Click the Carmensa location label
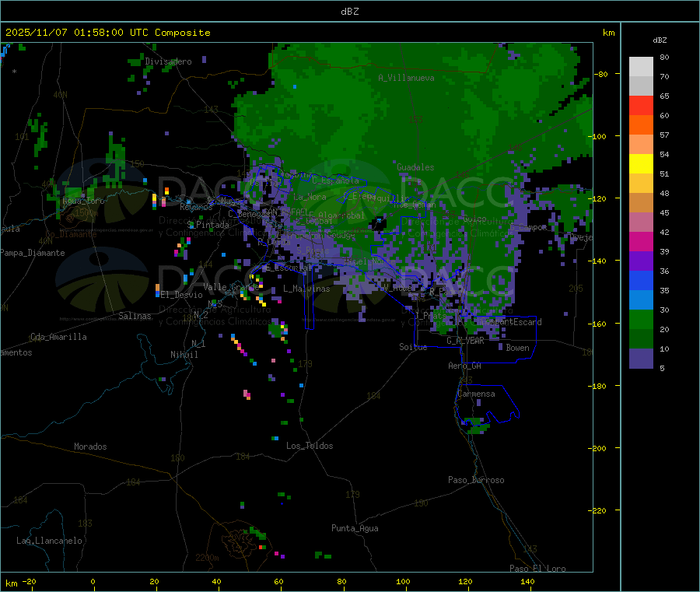This screenshot has width=700, height=592. 476,394
